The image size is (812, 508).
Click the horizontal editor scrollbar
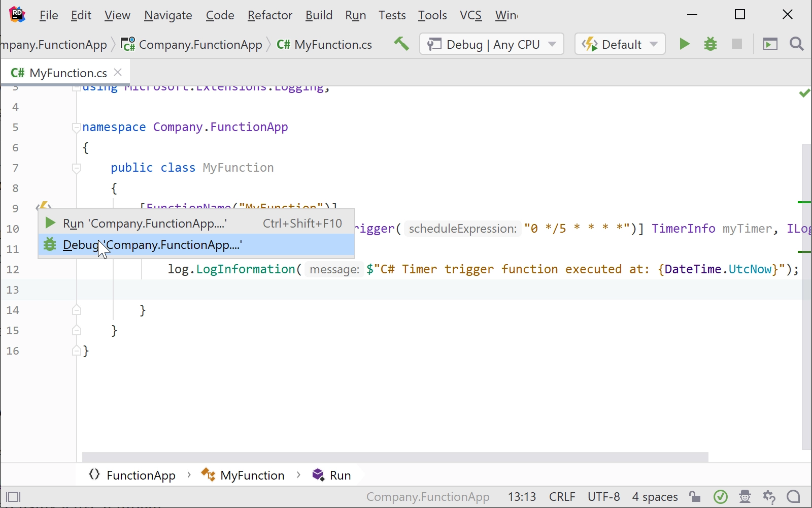(x=395, y=457)
